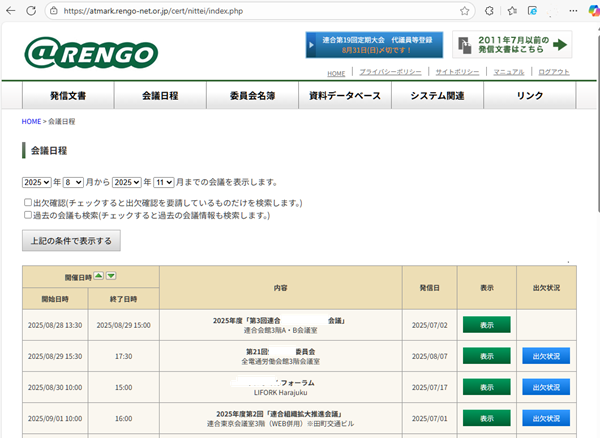The image size is (600, 438).
Task: Open browser settings and more menu
Action: tap(573, 11)
